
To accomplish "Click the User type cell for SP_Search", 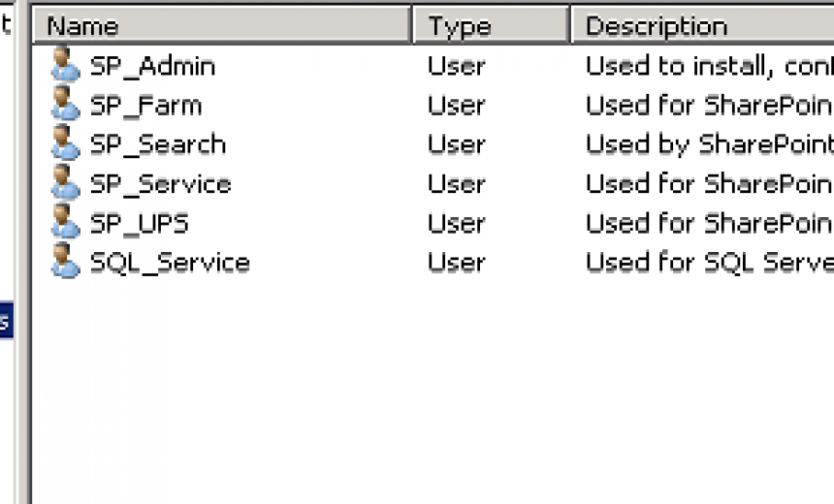I will (457, 144).
